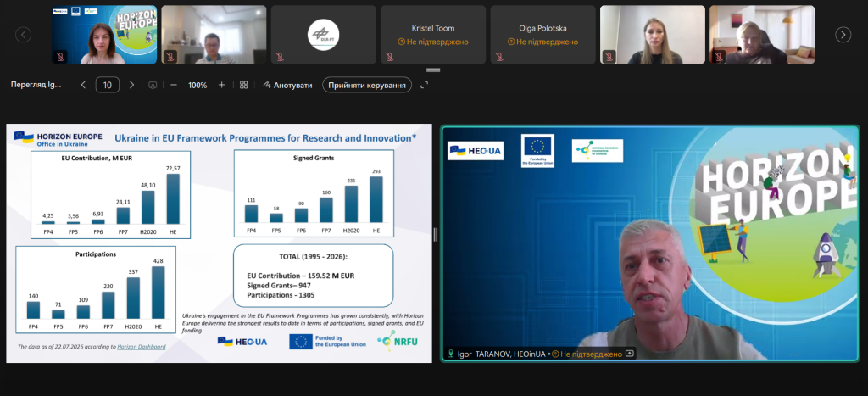The image size is (868, 396).
Task: Go to the previous slide before slide 10
Action: pos(84,85)
